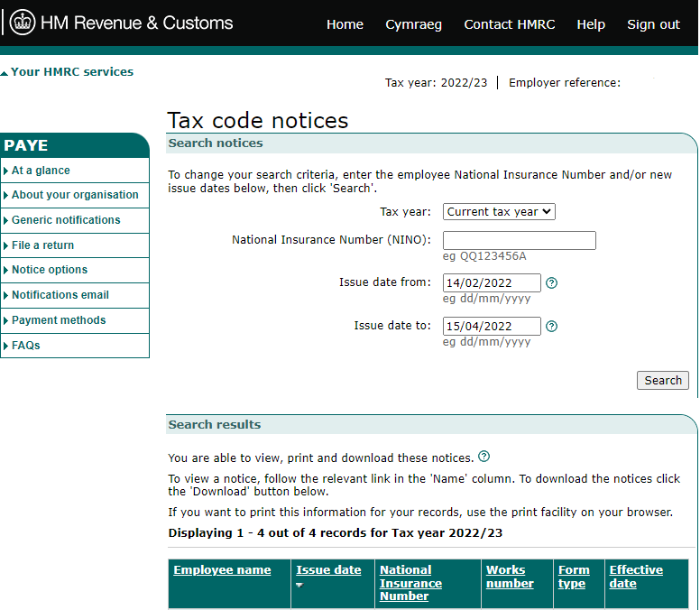
Task: Click help icon after download these notices
Action: click(x=484, y=457)
